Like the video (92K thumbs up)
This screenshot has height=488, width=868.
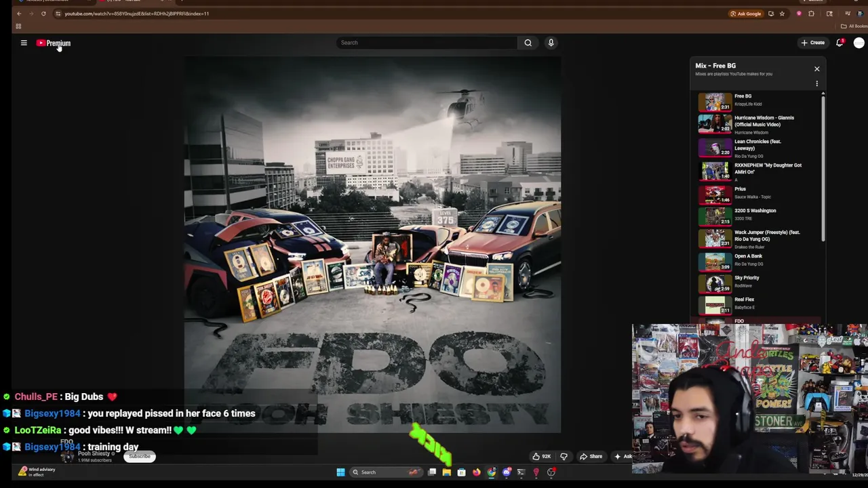[542, 456]
